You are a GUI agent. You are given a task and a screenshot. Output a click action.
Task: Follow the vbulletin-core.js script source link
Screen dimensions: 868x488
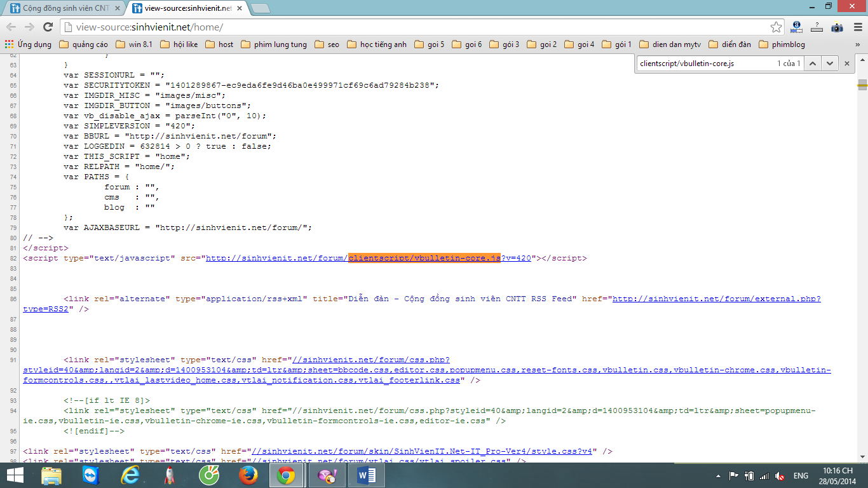[368, 258]
